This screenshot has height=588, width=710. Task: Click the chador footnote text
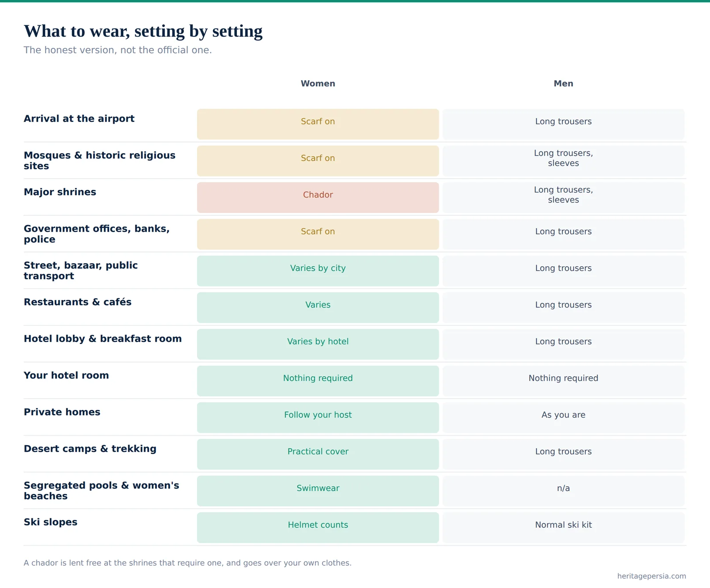pyautogui.click(x=187, y=563)
